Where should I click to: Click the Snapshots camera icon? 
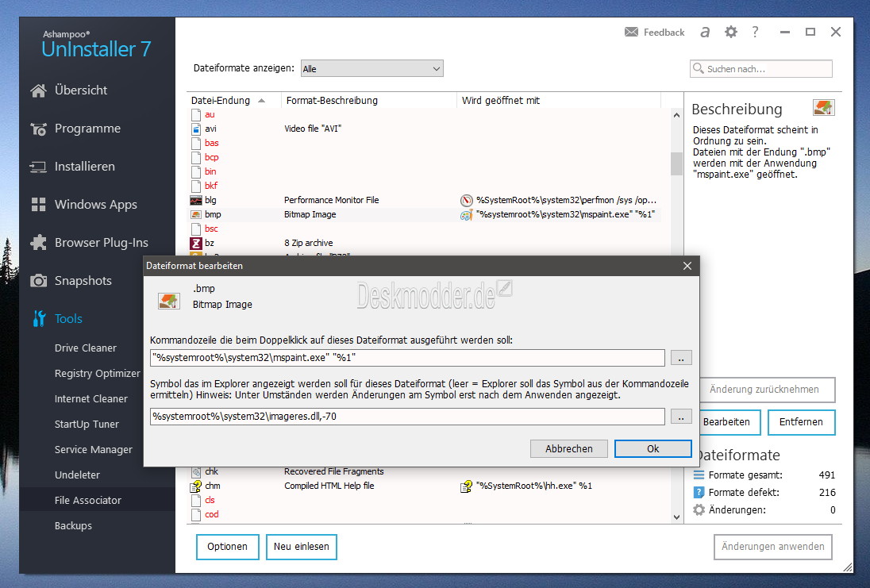click(38, 281)
